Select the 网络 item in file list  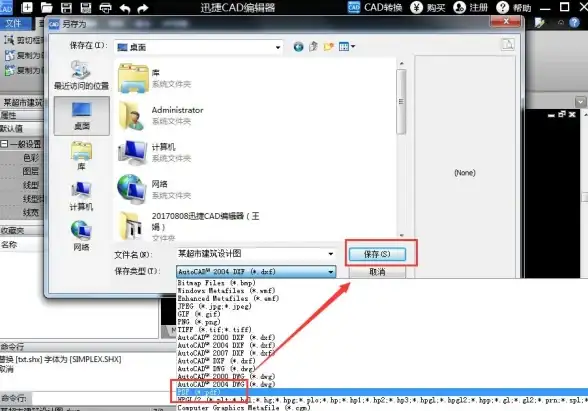coord(154,189)
